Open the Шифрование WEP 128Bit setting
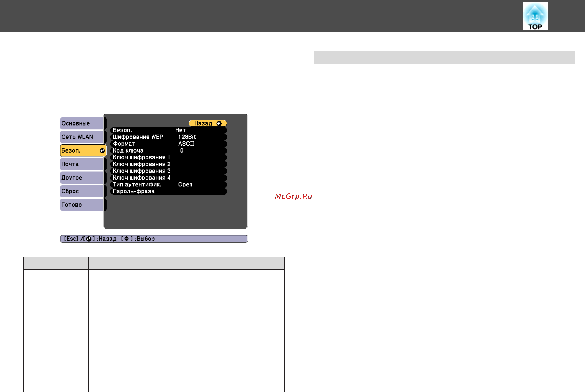585x392 pixels. pyautogui.click(x=169, y=137)
